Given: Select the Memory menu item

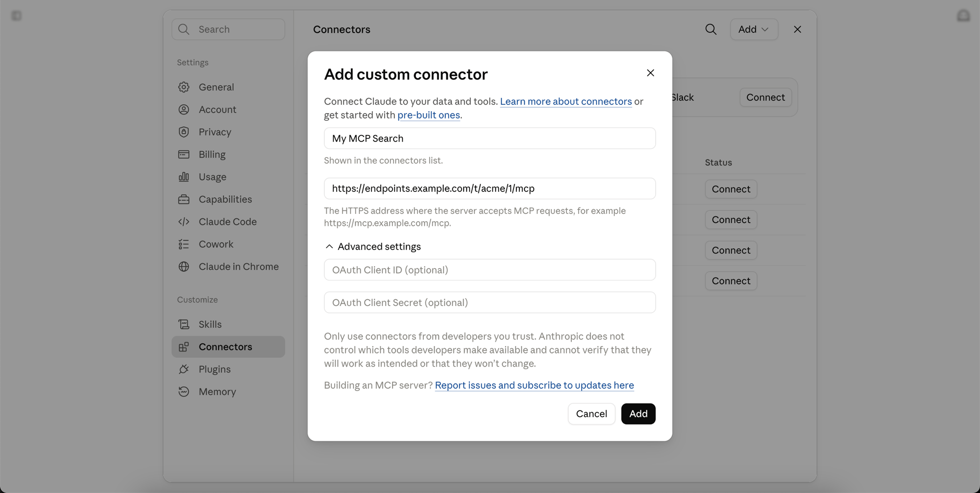Looking at the screenshot, I should click(228, 392).
